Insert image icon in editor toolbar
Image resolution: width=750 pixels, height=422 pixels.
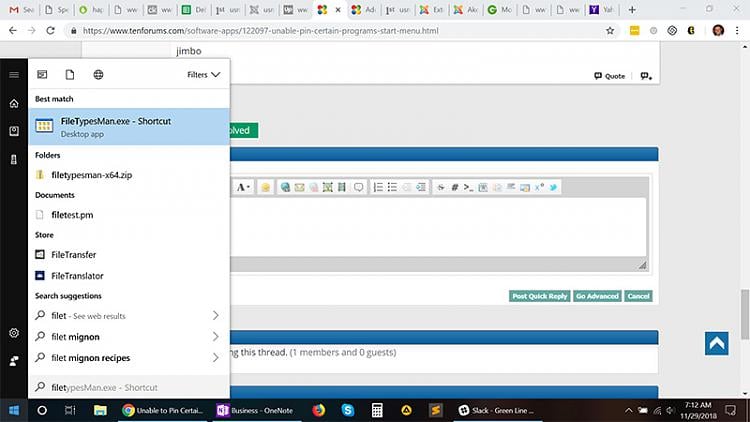(x=328, y=187)
